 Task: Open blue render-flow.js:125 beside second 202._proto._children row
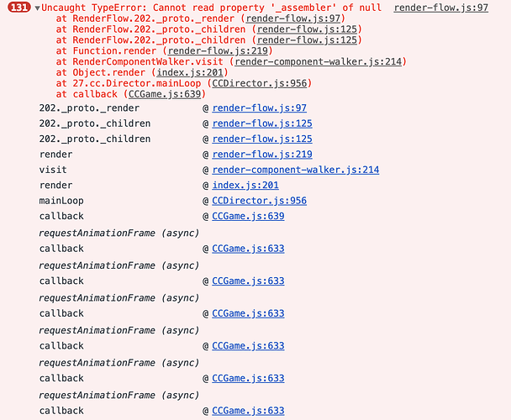coord(262,139)
